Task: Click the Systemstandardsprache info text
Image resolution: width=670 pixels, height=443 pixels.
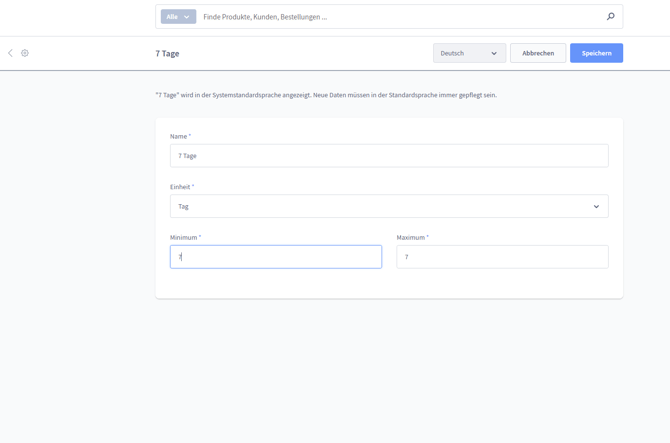Action: pos(325,95)
